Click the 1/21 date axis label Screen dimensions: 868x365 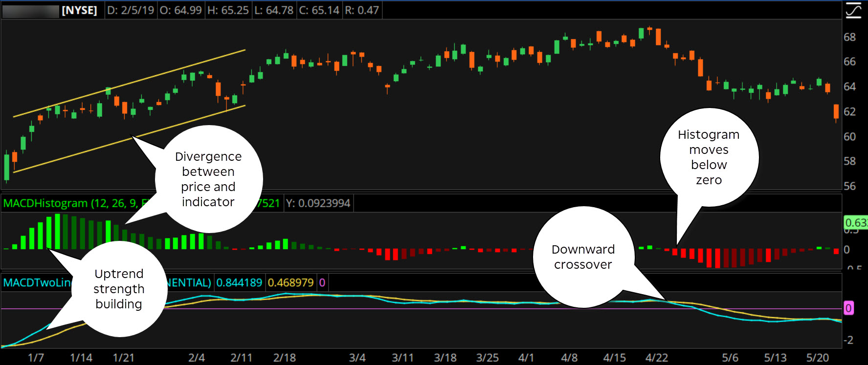pyautogui.click(x=124, y=358)
